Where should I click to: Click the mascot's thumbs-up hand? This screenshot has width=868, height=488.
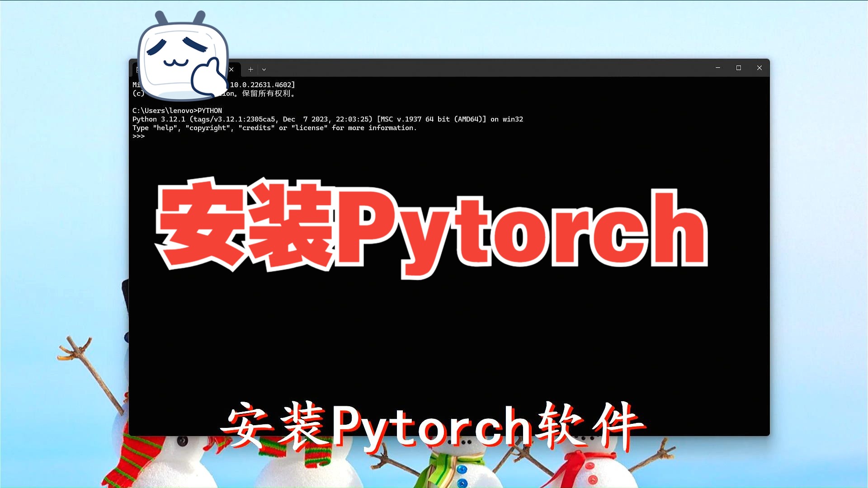coord(209,77)
